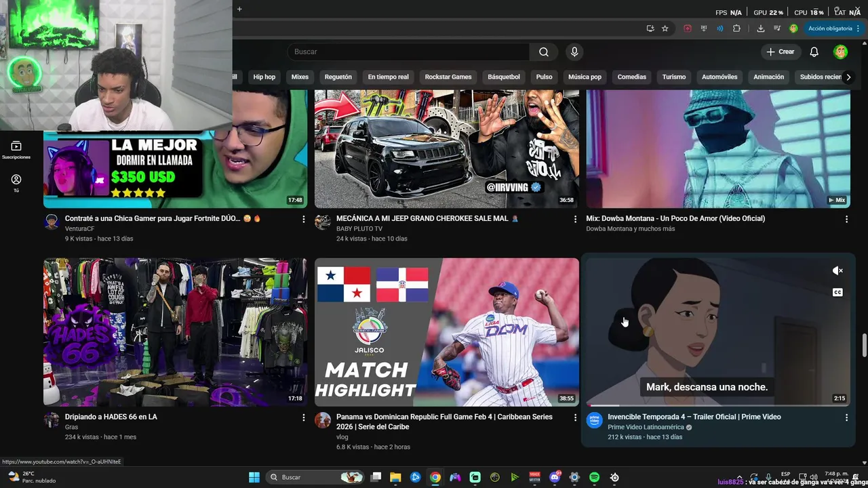Unmute the Invencible preview video
868x488 pixels.
point(837,271)
